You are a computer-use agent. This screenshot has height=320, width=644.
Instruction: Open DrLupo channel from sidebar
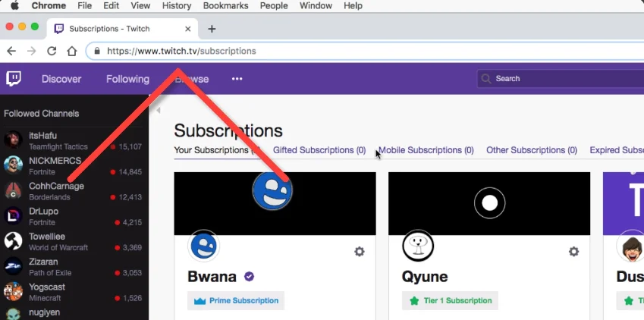point(74,216)
